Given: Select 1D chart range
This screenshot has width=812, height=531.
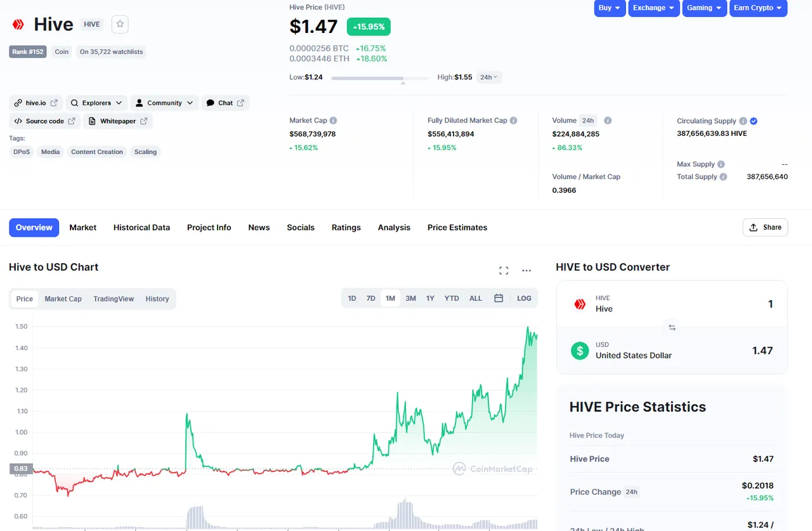Looking at the screenshot, I should pyautogui.click(x=352, y=298).
